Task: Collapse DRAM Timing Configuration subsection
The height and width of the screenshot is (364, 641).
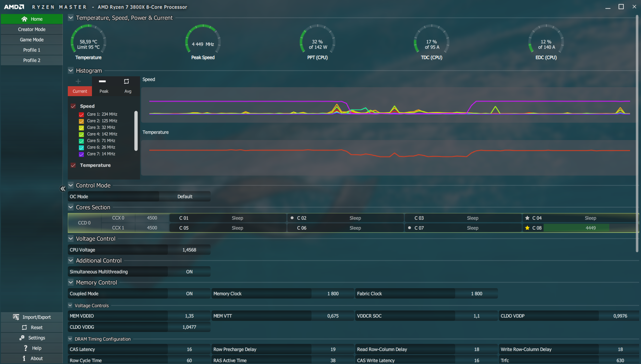Action: coord(70,339)
